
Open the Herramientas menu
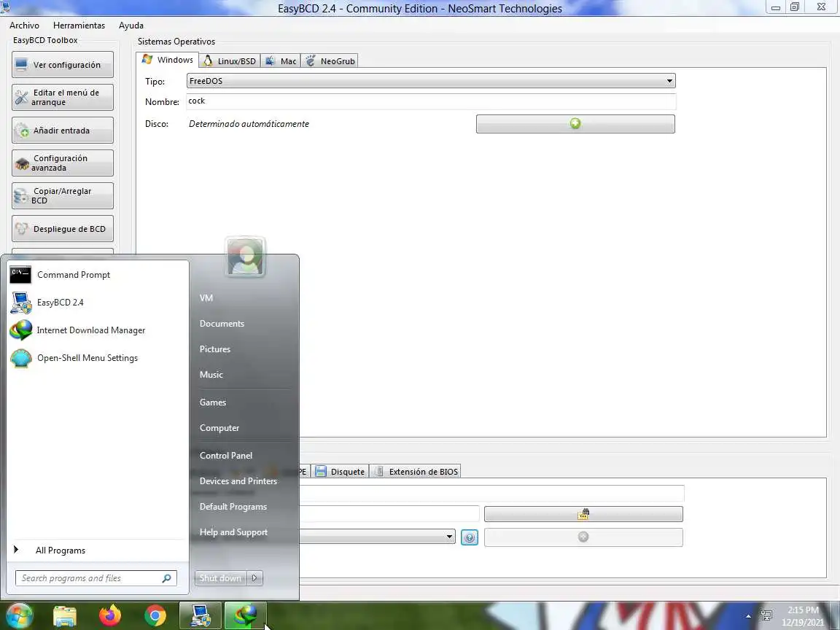tap(79, 26)
